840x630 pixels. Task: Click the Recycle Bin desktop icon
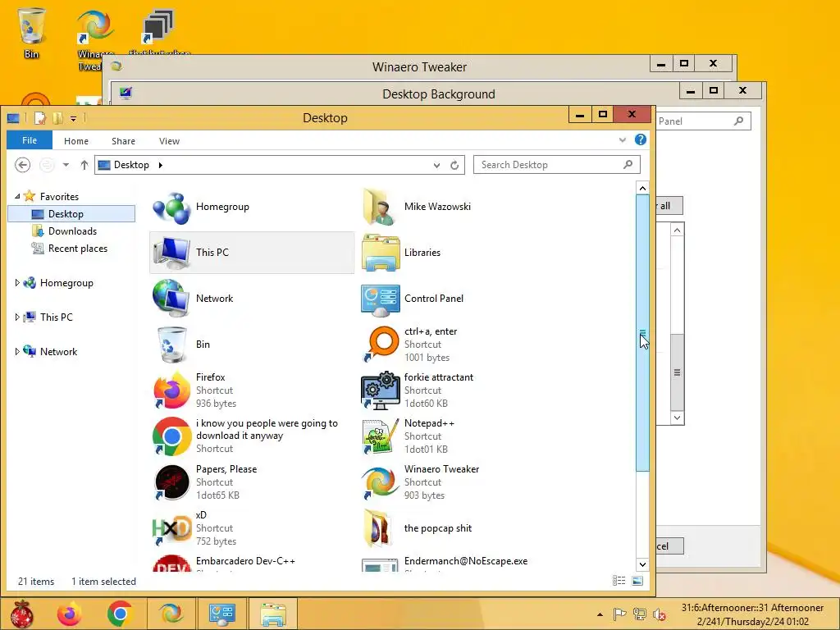tap(31, 32)
